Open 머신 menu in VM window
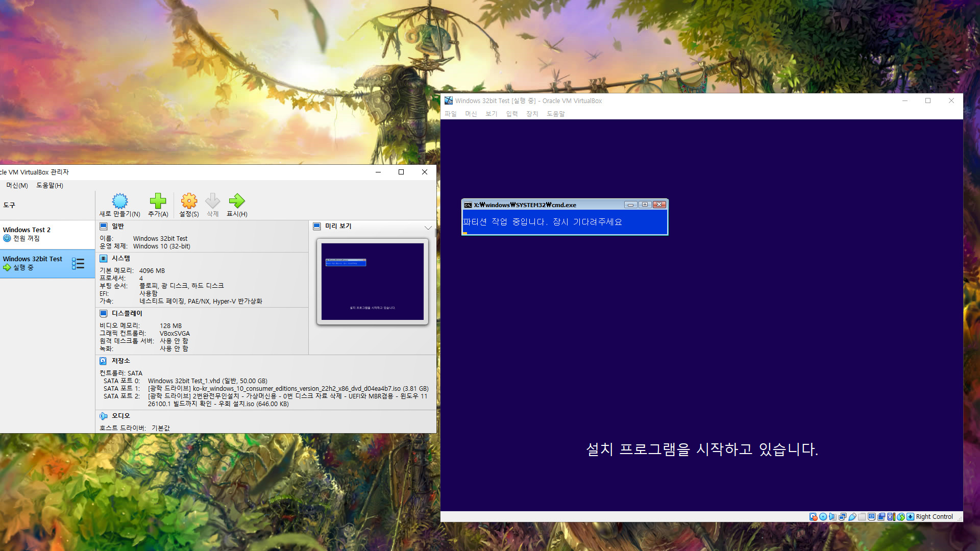This screenshot has height=551, width=980. point(471,114)
